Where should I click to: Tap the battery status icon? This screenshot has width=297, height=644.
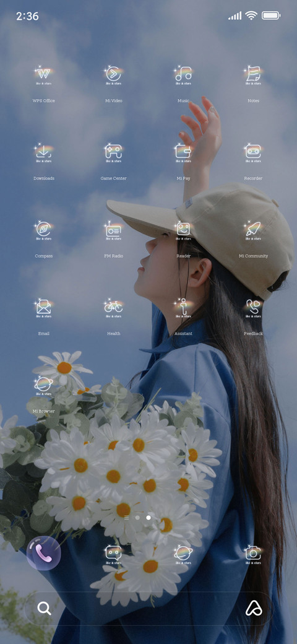coord(271,15)
